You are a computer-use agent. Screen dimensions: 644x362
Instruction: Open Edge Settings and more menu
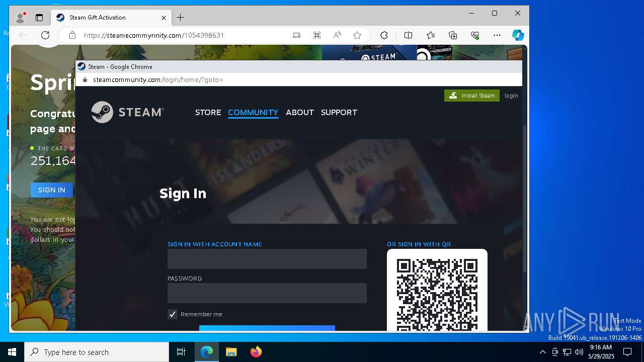pos(497,35)
